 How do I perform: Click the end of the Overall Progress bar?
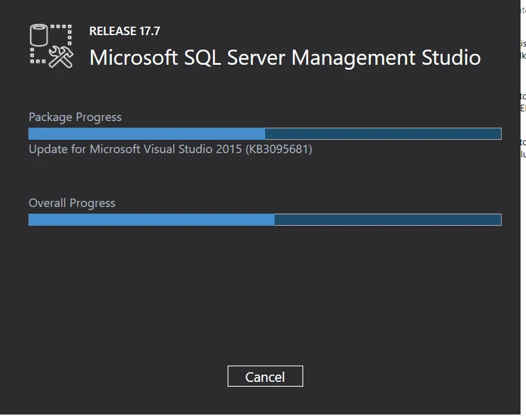499,220
